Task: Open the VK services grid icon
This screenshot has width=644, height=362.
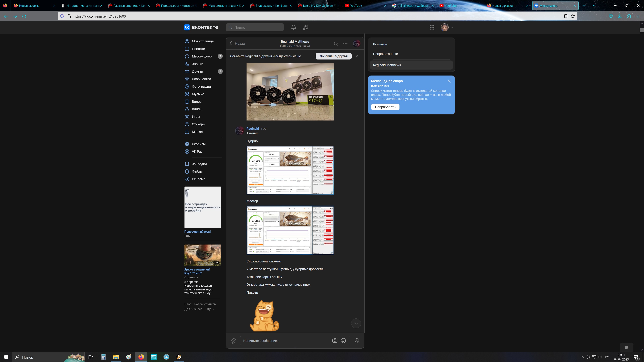Action: pos(432,27)
